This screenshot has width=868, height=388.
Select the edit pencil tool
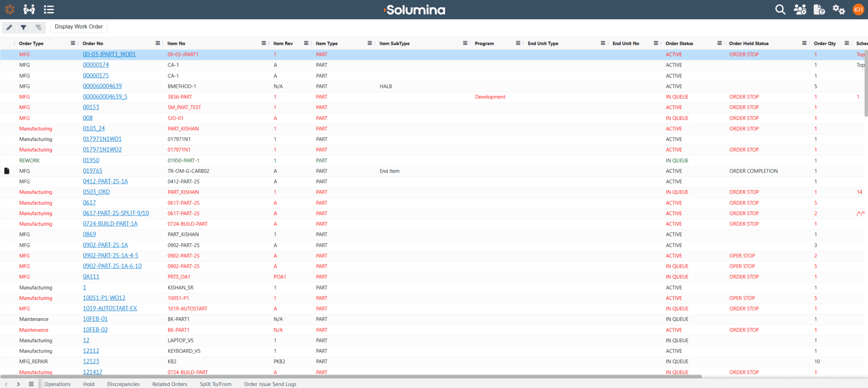point(9,27)
